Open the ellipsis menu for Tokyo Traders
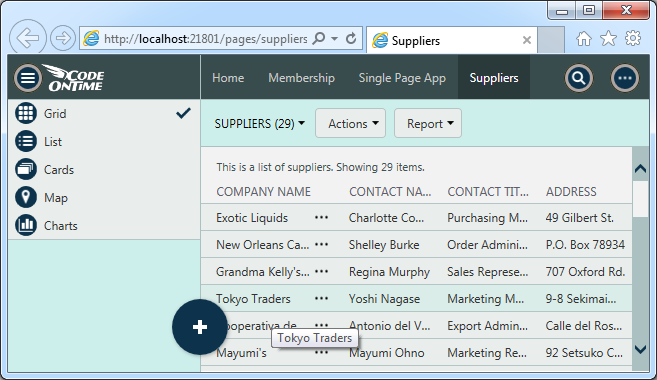The image size is (657, 380). tap(321, 299)
